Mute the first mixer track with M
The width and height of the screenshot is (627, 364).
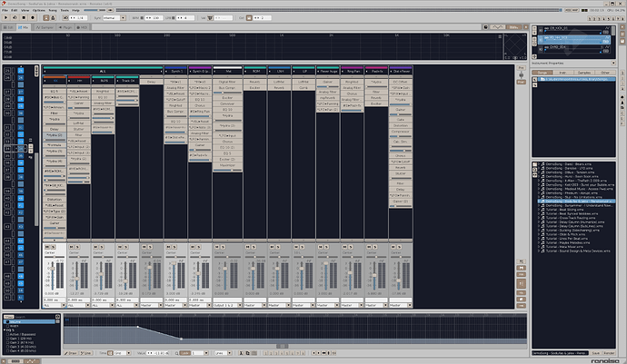click(46, 247)
